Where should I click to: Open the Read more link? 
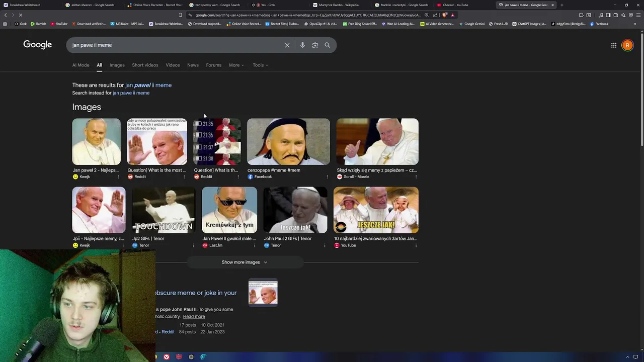click(194, 317)
